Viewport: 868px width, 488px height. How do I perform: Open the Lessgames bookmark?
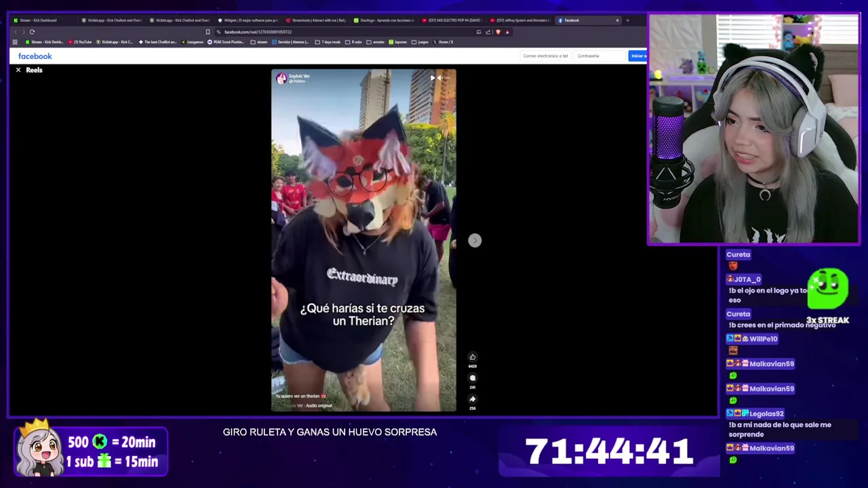click(x=193, y=42)
